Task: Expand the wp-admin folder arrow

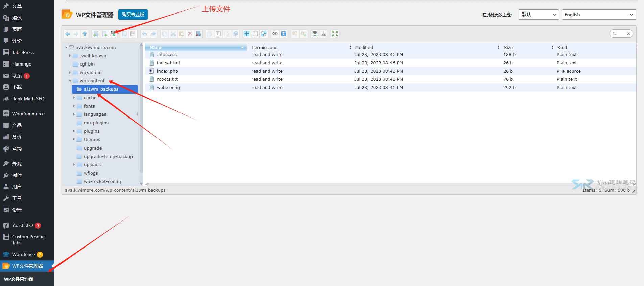Action: pyautogui.click(x=70, y=72)
